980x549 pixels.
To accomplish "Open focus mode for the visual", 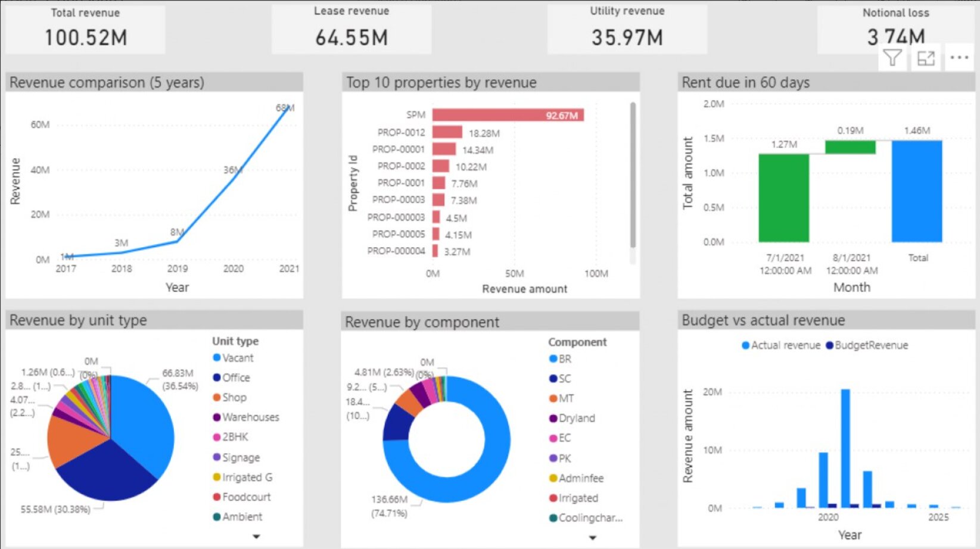I will 926,58.
